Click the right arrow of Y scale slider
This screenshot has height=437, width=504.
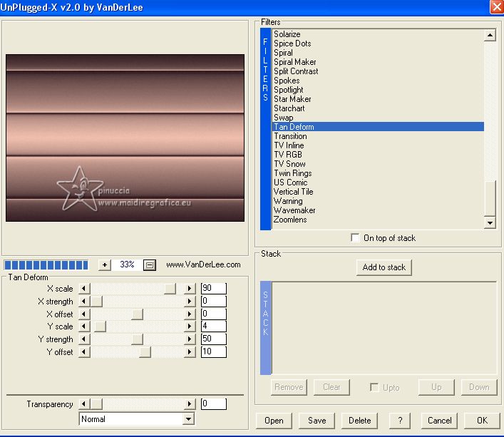coord(190,326)
